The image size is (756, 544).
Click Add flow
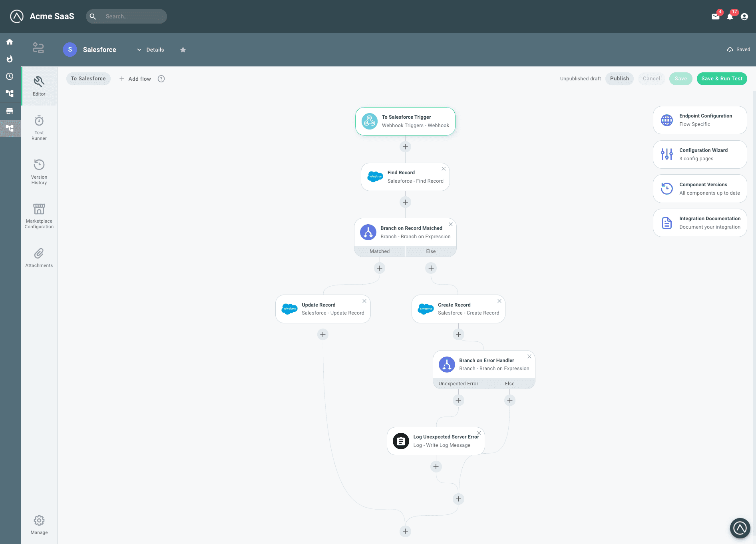click(x=135, y=79)
